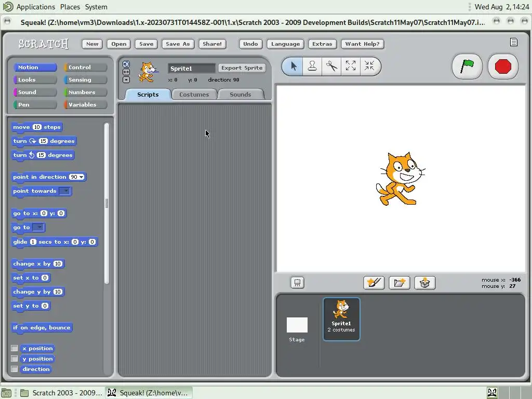Screen dimensions: 532x399
Task: Click the New button
Action: pyautogui.click(x=92, y=44)
